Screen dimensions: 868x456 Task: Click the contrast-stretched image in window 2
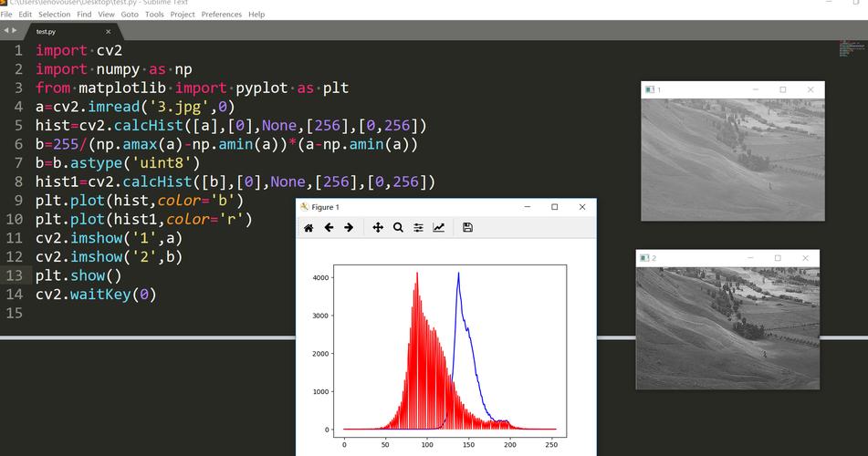727,328
